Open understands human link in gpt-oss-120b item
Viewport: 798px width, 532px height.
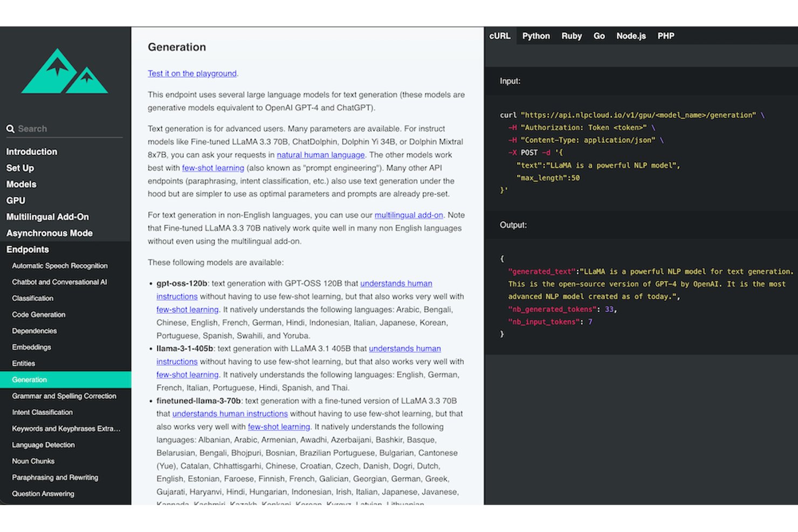pyautogui.click(x=396, y=283)
